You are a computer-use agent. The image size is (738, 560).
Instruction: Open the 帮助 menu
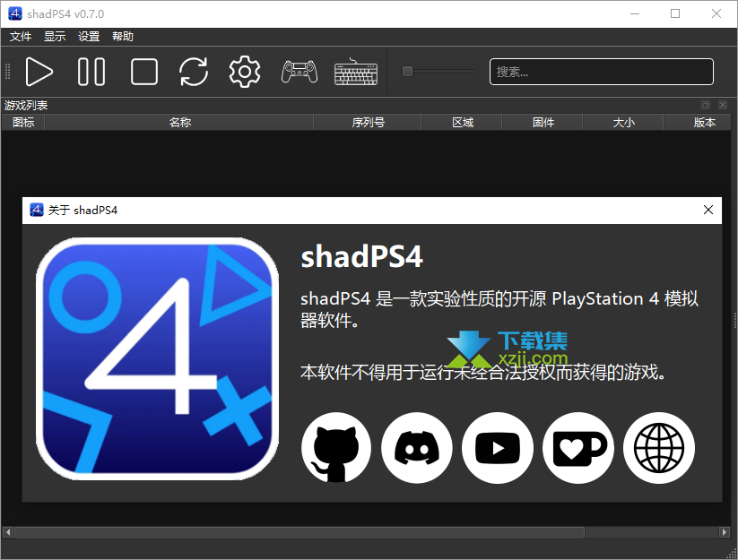(x=123, y=37)
